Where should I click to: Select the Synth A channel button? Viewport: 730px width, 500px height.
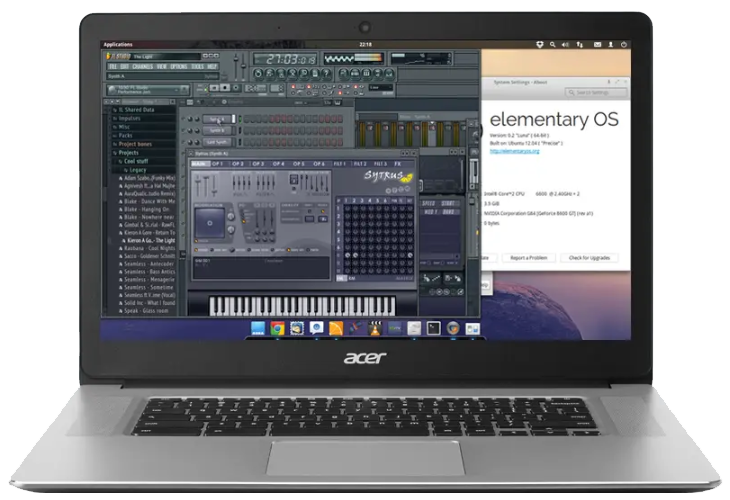coord(216,119)
